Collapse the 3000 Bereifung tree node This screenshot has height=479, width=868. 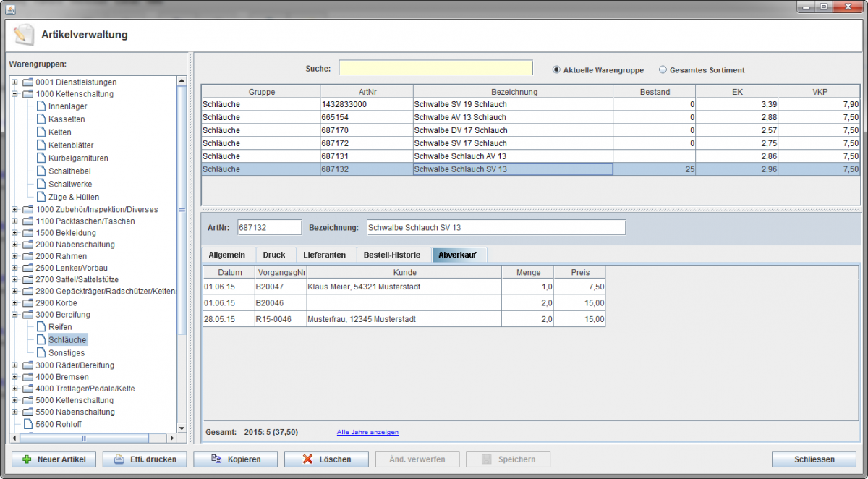(x=14, y=315)
